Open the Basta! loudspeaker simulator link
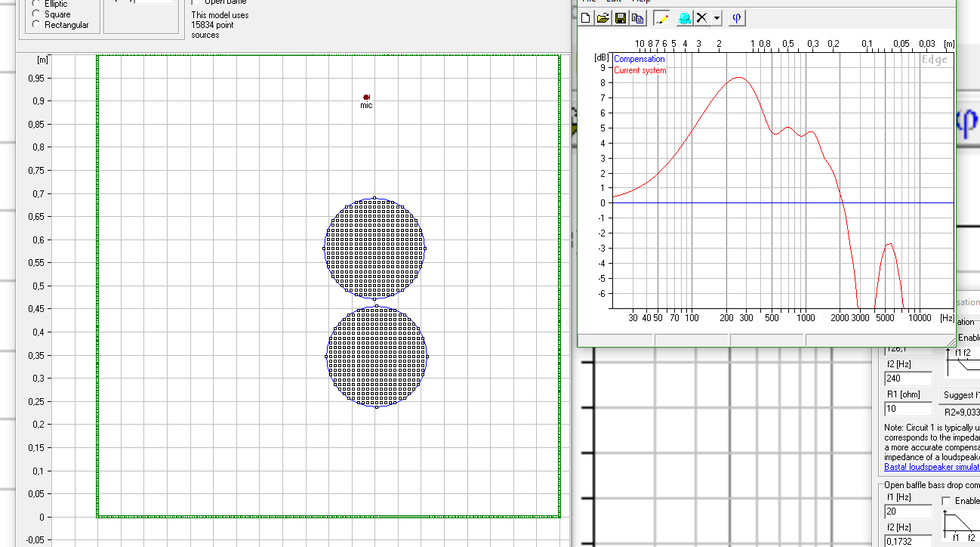 pos(932,467)
